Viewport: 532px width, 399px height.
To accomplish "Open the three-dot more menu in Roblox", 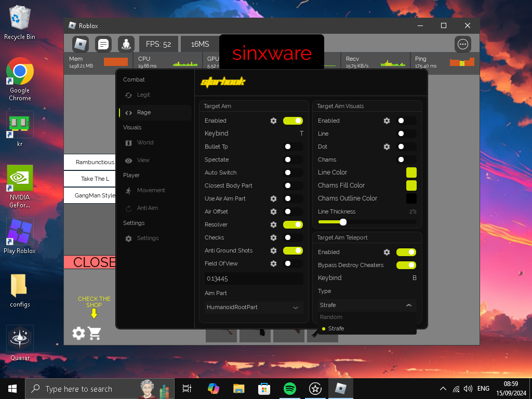I will (463, 44).
